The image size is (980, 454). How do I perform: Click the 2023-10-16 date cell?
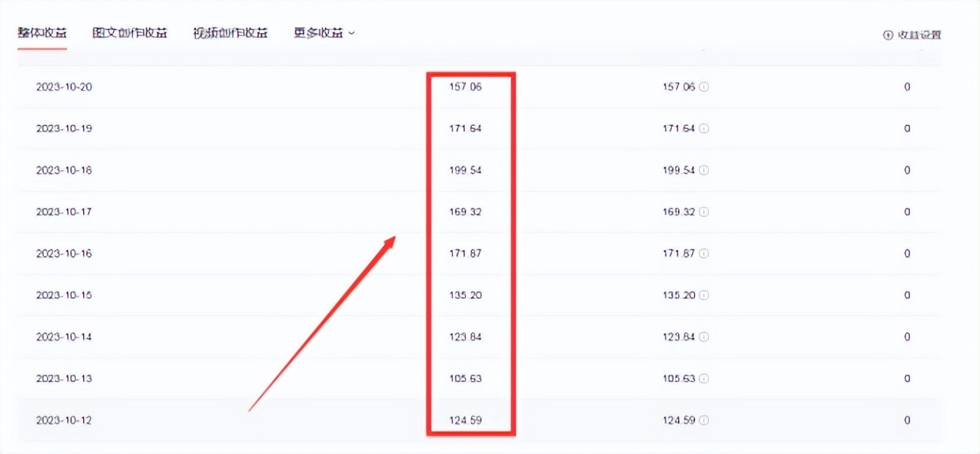(64, 253)
